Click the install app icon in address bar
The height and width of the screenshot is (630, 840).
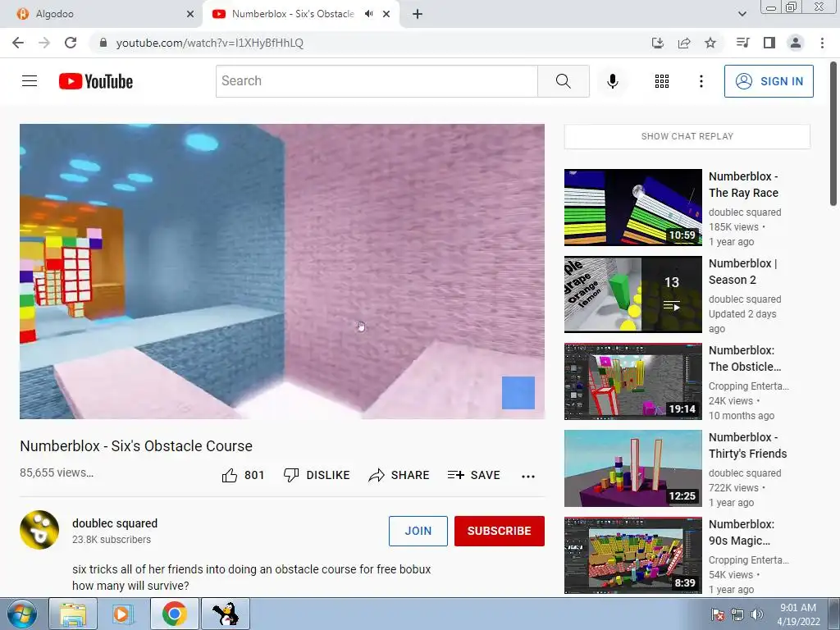pyautogui.click(x=658, y=43)
